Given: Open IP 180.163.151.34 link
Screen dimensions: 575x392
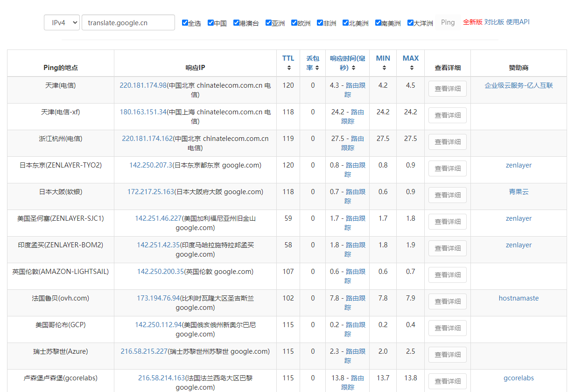Looking at the screenshot, I should (143, 112).
